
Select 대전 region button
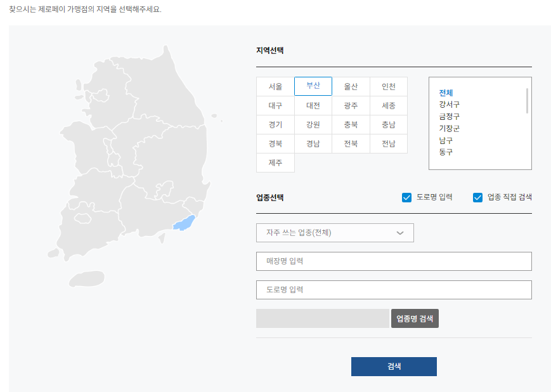(313, 105)
